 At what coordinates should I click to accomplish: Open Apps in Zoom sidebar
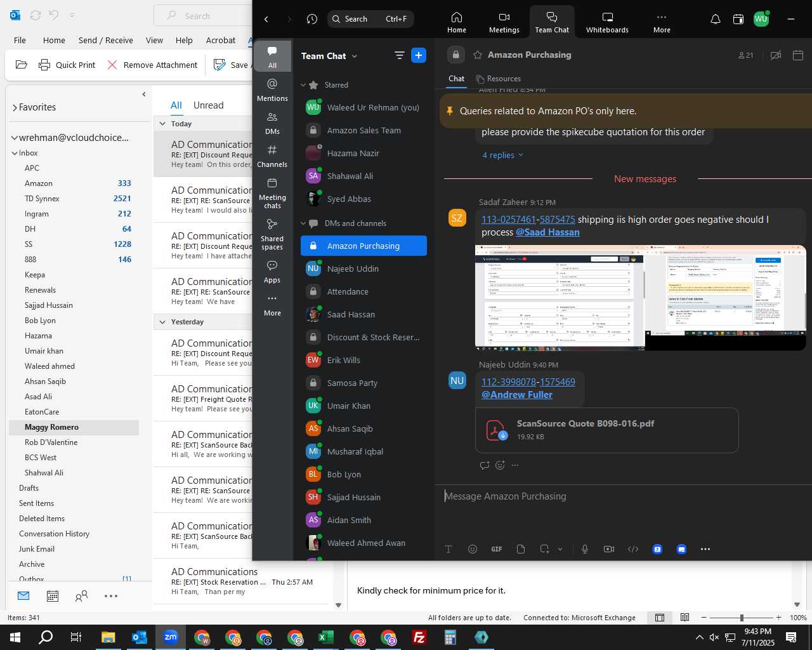point(272,271)
